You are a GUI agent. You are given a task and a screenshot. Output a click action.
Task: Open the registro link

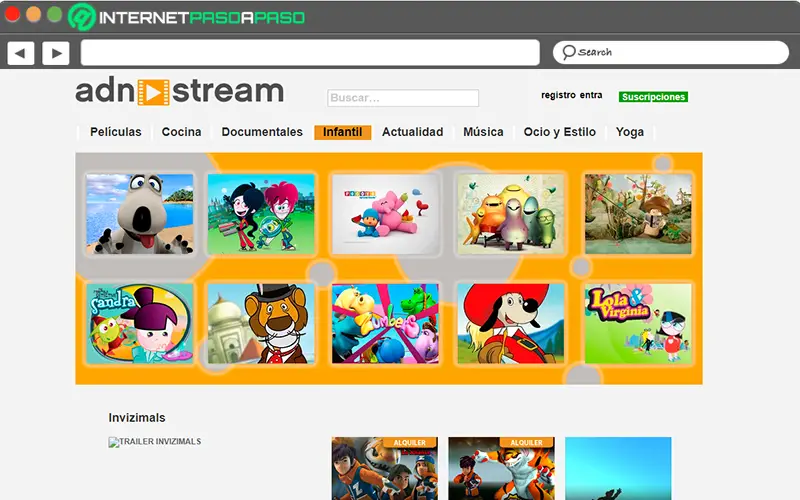coord(558,95)
